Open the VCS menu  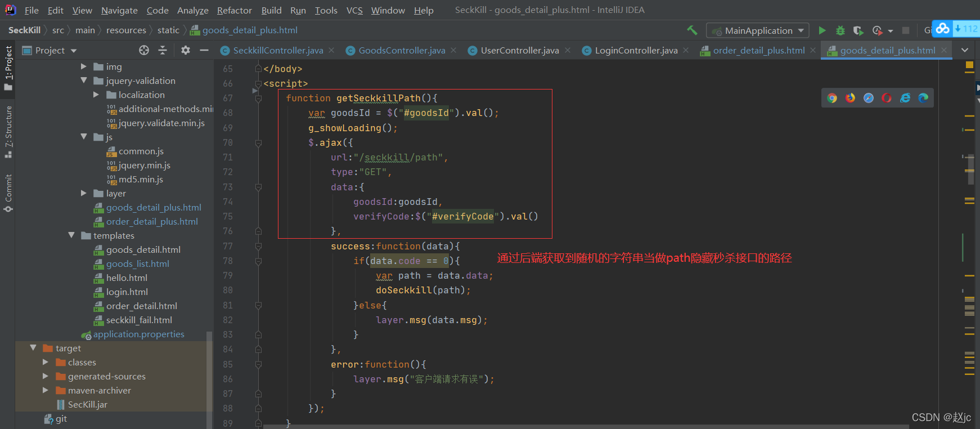coord(354,10)
